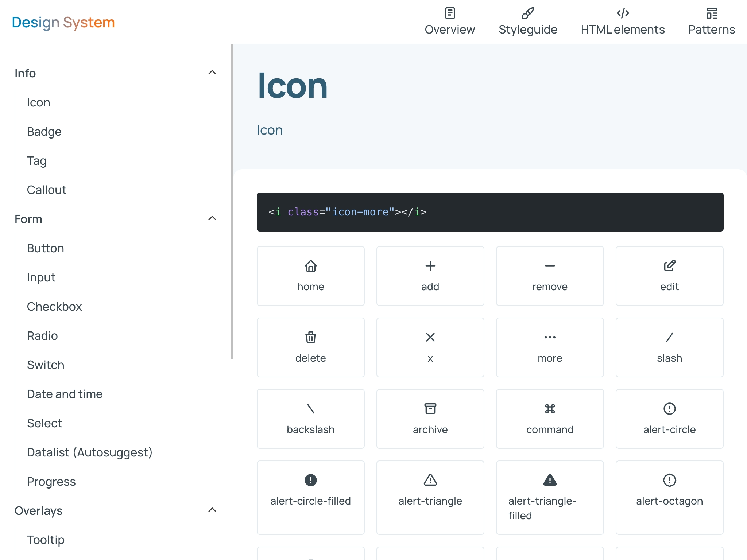Screen dimensions: 747x560
Task: Select the archive box icon
Action: pos(430,409)
